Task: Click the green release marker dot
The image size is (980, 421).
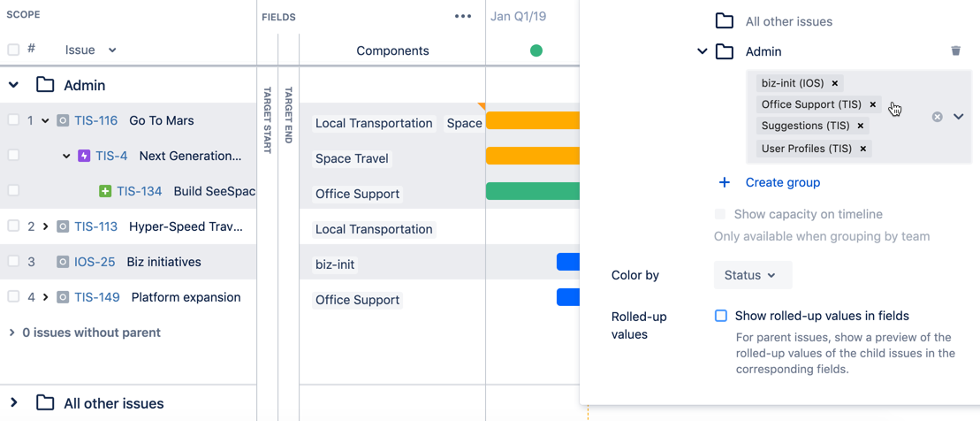Action: click(536, 50)
